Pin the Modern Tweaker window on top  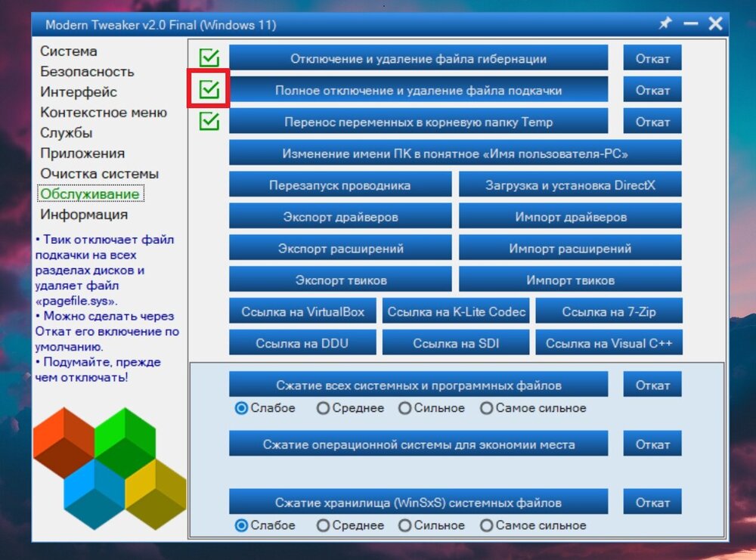665,23
